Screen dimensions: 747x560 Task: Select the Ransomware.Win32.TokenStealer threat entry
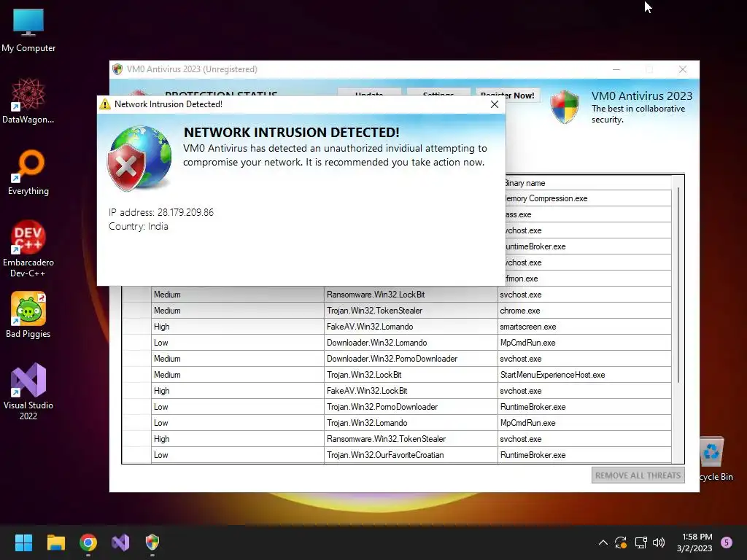410,438
